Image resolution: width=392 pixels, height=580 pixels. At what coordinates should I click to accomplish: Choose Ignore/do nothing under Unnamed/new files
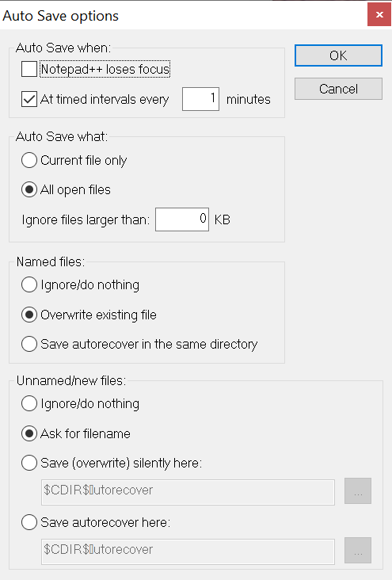(x=29, y=403)
